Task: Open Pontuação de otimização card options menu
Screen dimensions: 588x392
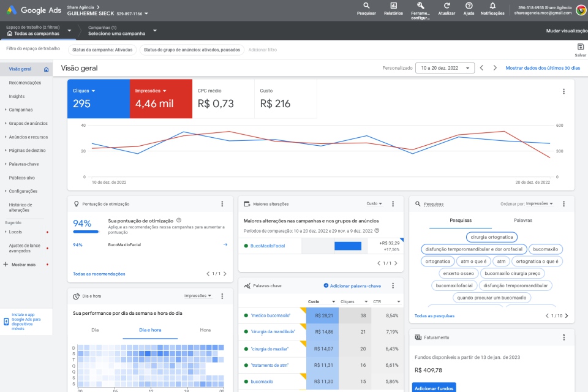Action: [222, 204]
